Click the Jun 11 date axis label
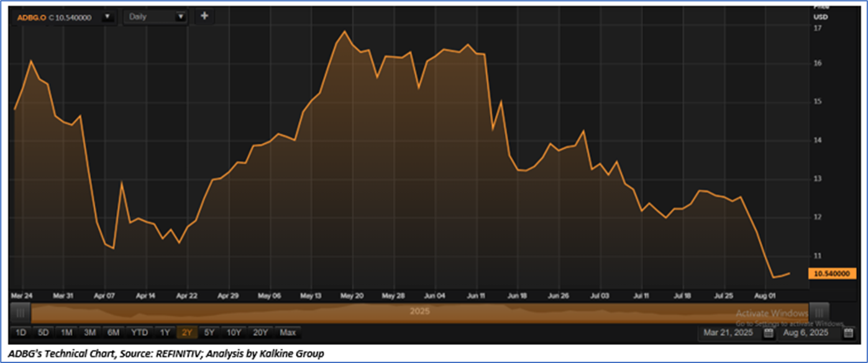Image resolution: width=868 pixels, height=363 pixels. click(476, 296)
